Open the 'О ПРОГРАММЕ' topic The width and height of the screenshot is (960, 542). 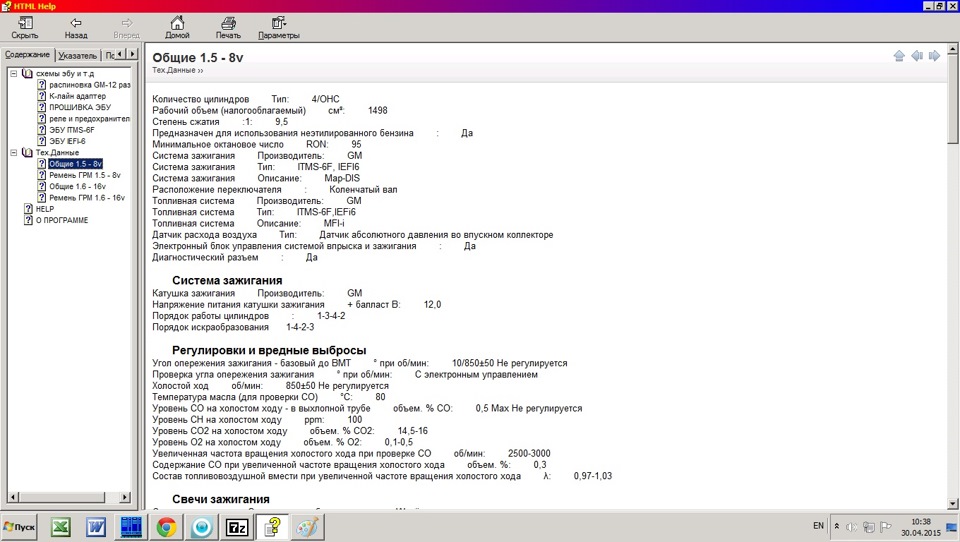click(62, 220)
